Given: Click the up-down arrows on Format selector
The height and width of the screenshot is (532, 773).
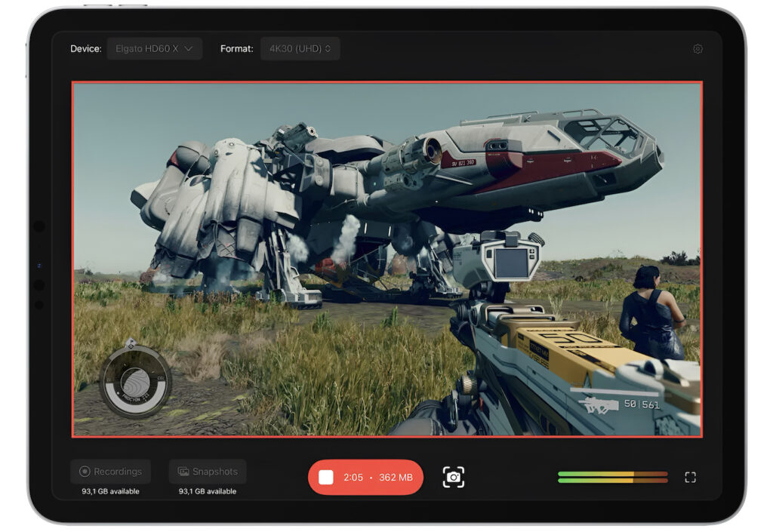Looking at the screenshot, I should pyautogui.click(x=327, y=48).
